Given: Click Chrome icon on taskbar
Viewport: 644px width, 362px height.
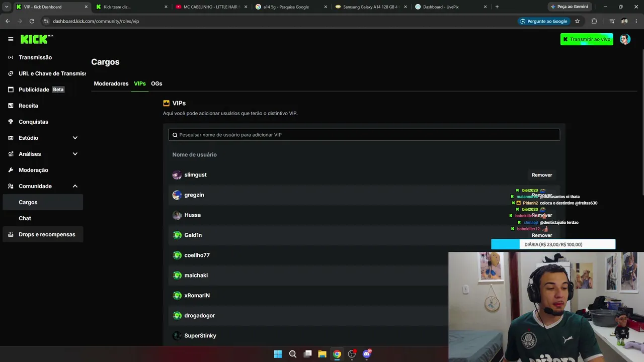Looking at the screenshot, I should click(x=337, y=354).
